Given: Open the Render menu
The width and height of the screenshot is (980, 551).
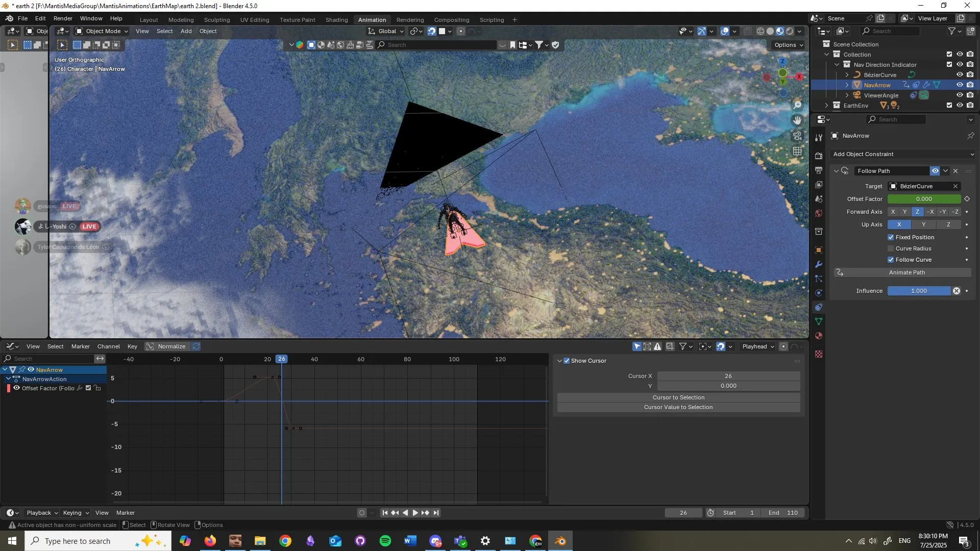Looking at the screenshot, I should click(63, 18).
